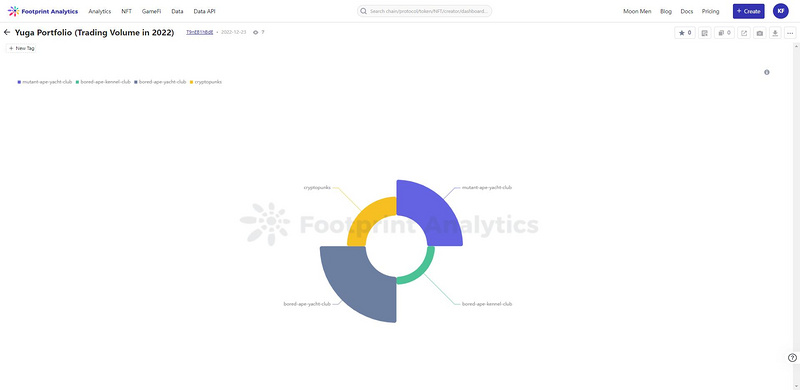Open the Analytics menu
Screen dimensions: 800x390
(x=99, y=11)
